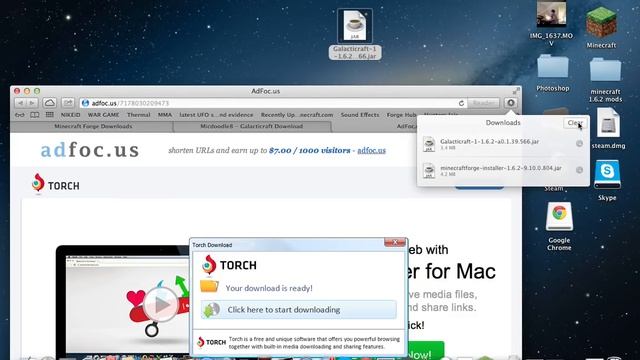Open the Forge Hub bookmark
Viewport: 640px width, 360px height.
coord(402,115)
